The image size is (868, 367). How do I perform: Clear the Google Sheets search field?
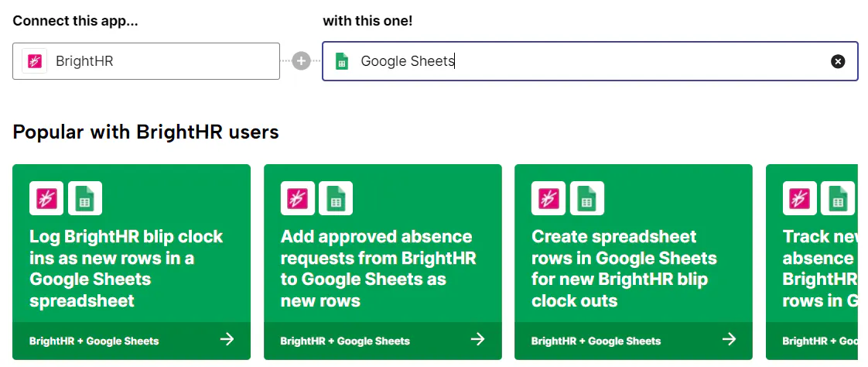838,61
